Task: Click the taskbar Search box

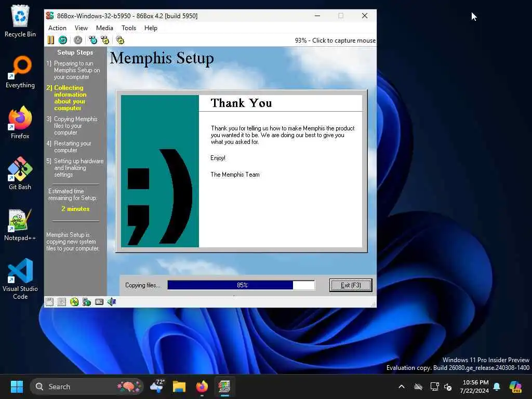Action: pyautogui.click(x=87, y=387)
